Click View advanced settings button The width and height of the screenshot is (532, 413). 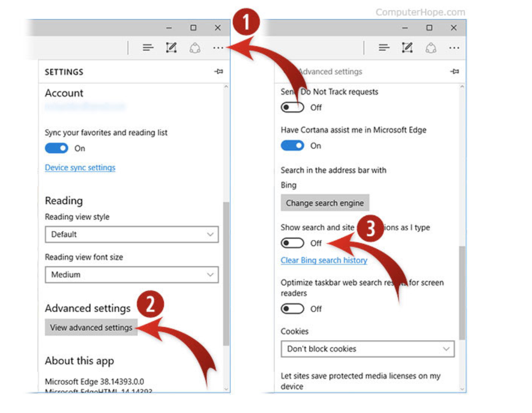(91, 328)
